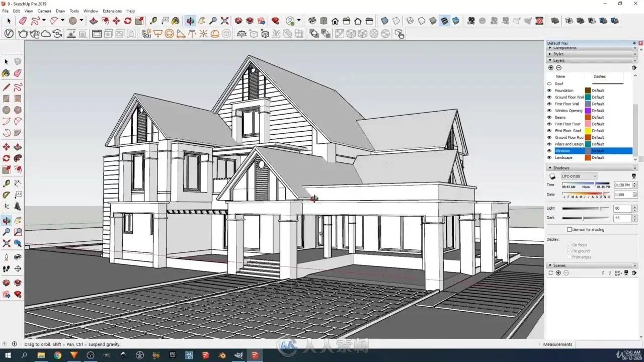Hide the Ground Floor Wall layer
The width and height of the screenshot is (644, 362).
click(x=549, y=97)
